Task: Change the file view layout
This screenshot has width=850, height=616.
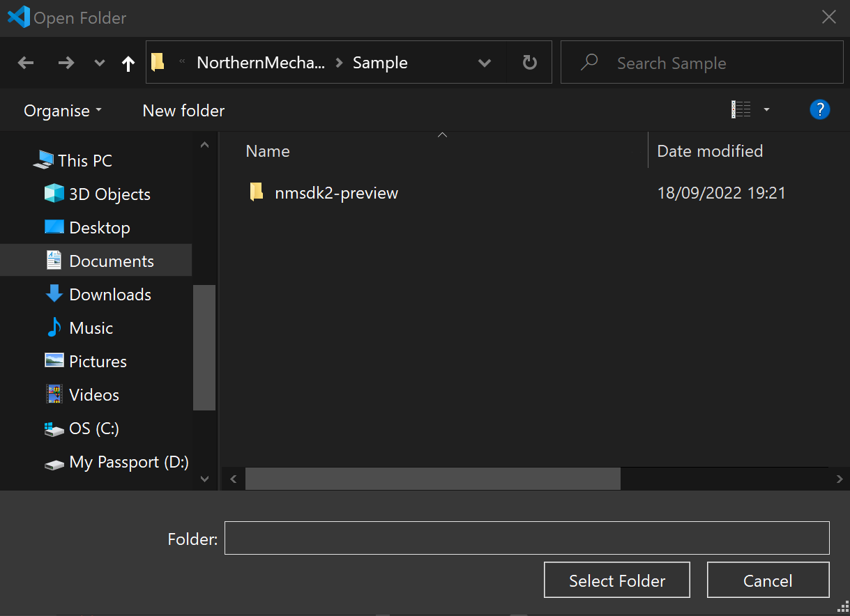Action: (740, 109)
